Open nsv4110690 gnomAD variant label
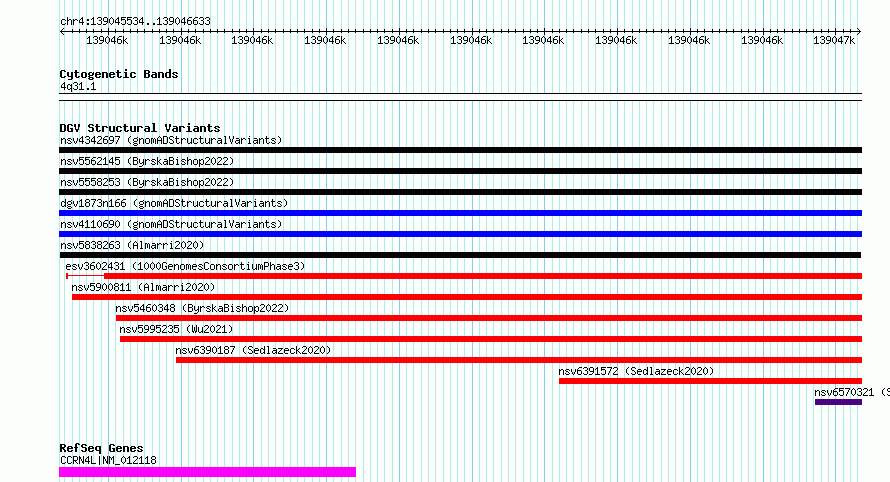Screen dimensions: 890x482 click(x=171, y=224)
